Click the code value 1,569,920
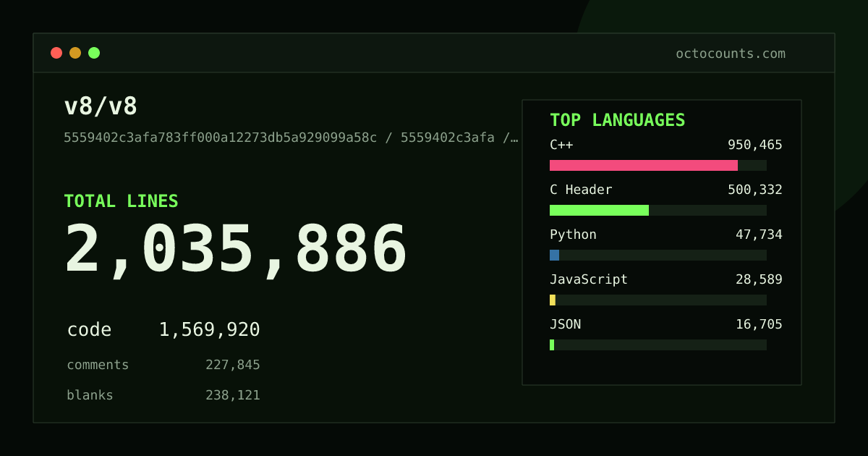868x456 pixels. click(210, 330)
